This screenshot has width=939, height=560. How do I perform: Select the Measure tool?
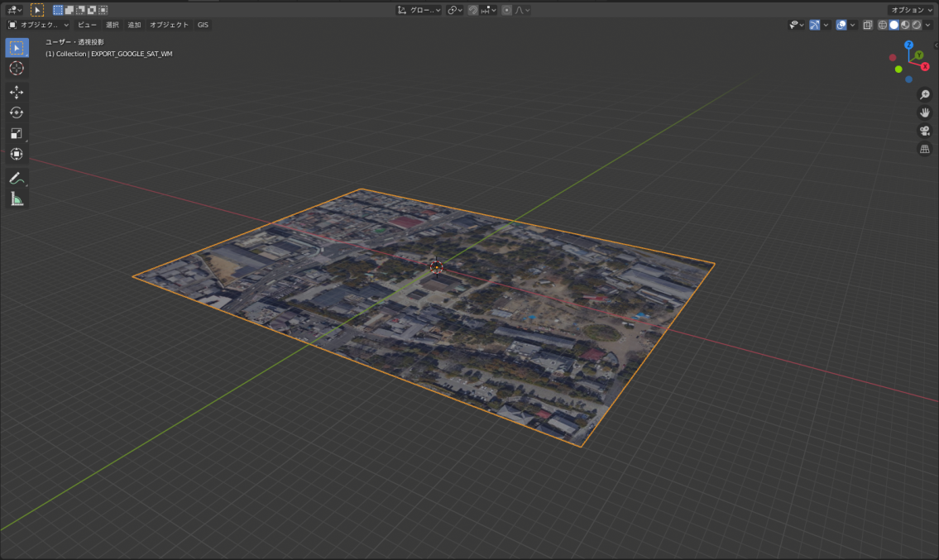coord(17,199)
